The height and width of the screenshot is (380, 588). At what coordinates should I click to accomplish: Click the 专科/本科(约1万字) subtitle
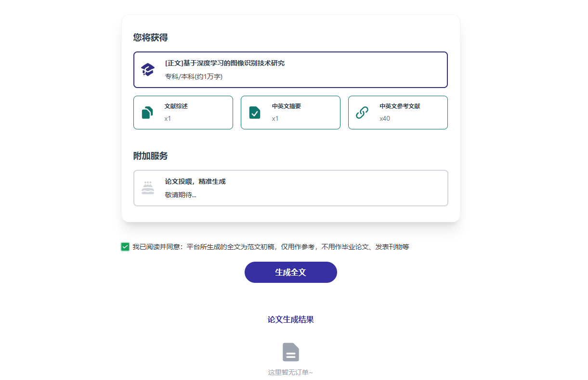click(194, 76)
